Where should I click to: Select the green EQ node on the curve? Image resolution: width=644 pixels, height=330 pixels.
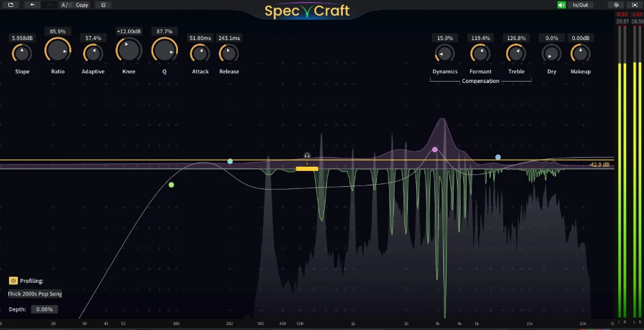[171, 185]
